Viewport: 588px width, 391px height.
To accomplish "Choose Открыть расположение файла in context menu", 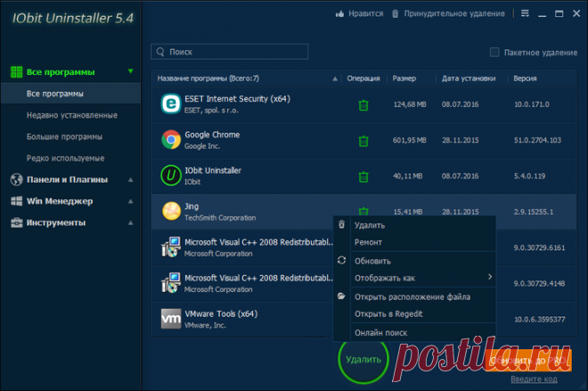I will [x=414, y=297].
